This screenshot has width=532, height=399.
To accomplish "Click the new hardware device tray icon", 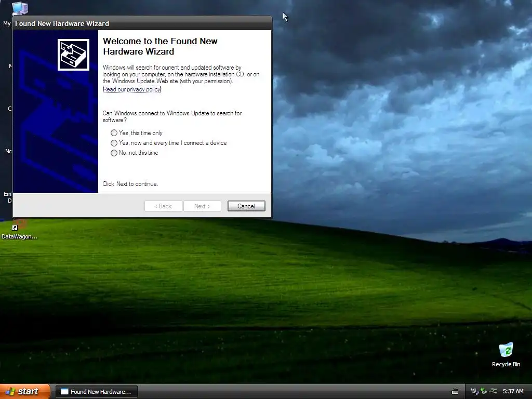I will [474, 391].
